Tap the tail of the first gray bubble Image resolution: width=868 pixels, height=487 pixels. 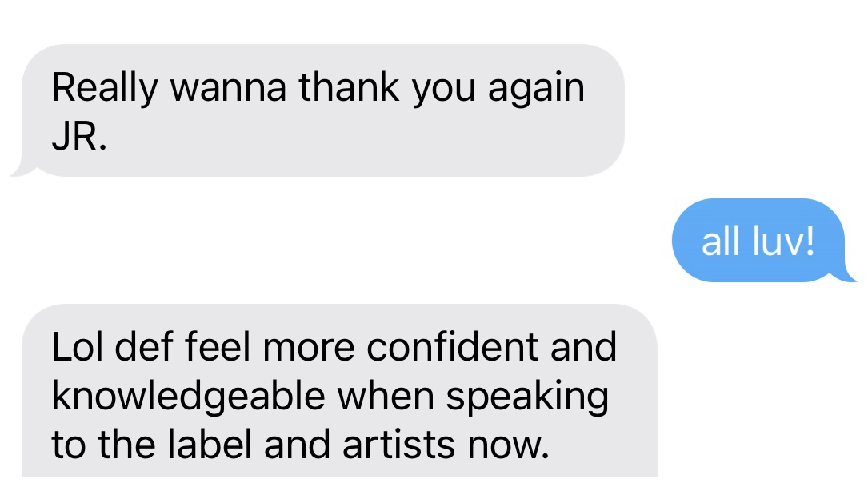coord(22,170)
